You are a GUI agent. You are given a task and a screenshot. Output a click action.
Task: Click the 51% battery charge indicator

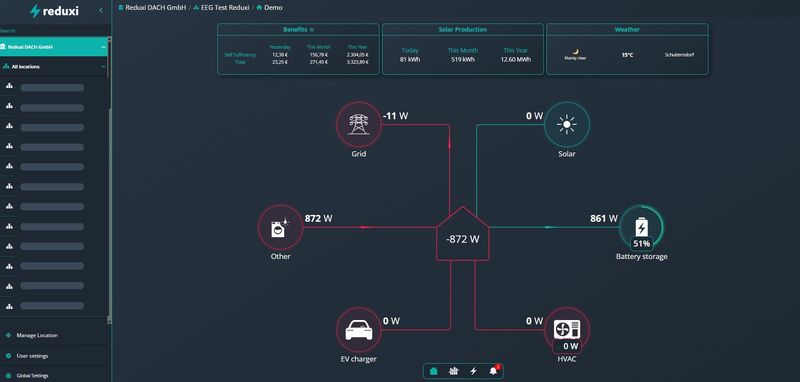point(641,244)
